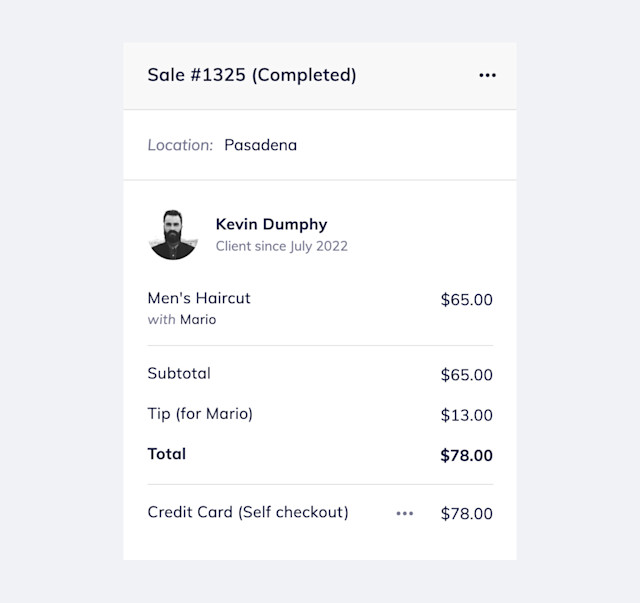Click the bold $78.00 total amount

[467, 456]
